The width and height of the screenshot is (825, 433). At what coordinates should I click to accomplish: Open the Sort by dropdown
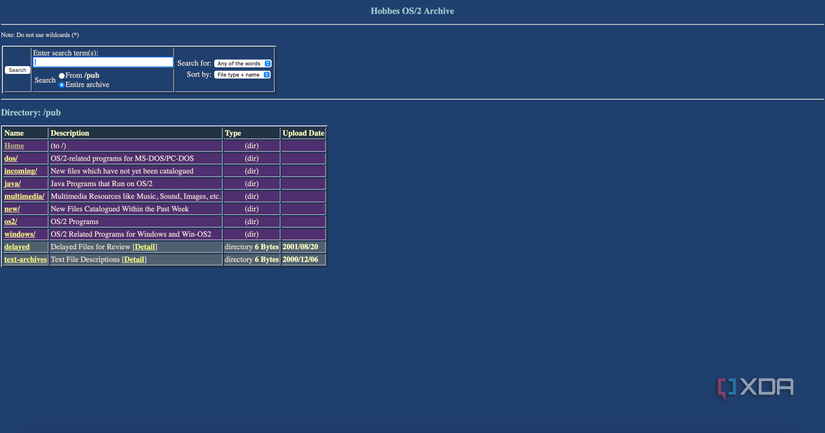tap(242, 75)
